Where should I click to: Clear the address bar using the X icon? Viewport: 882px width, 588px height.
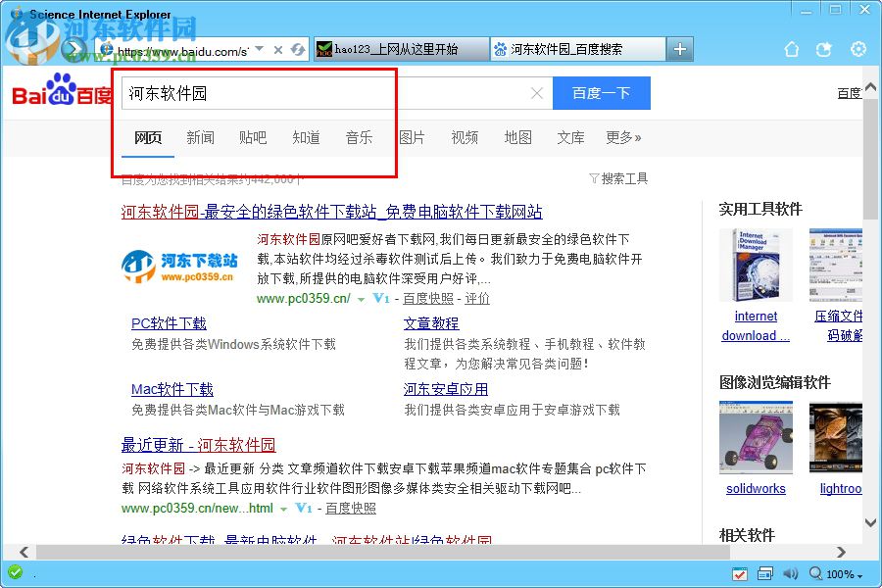[x=277, y=48]
